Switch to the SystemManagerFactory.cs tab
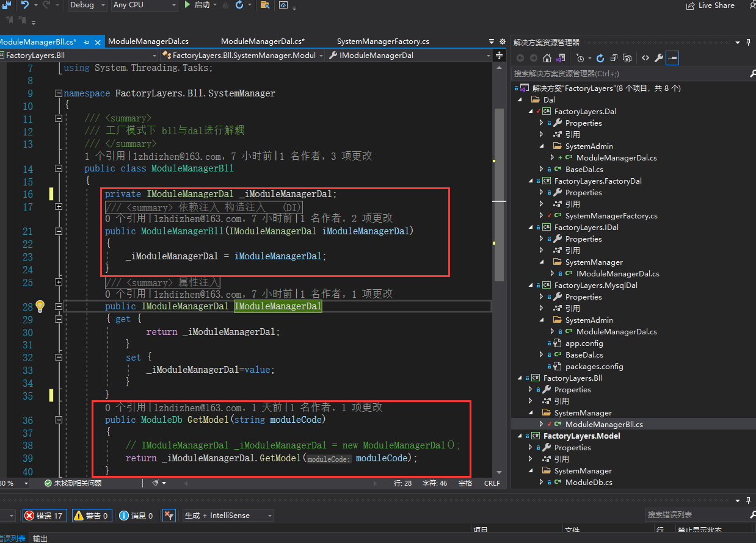Image resolution: width=756 pixels, height=543 pixels. coord(383,41)
